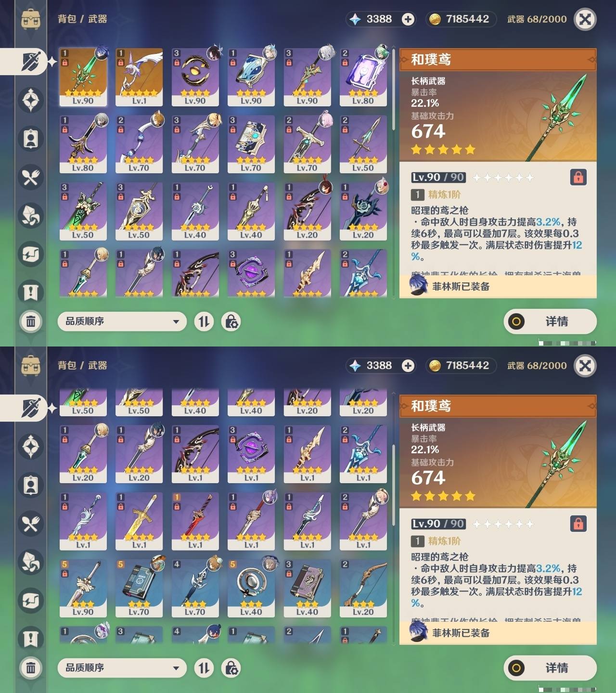
Task: Click 详情 details button in upper screenshot
Action: [550, 321]
